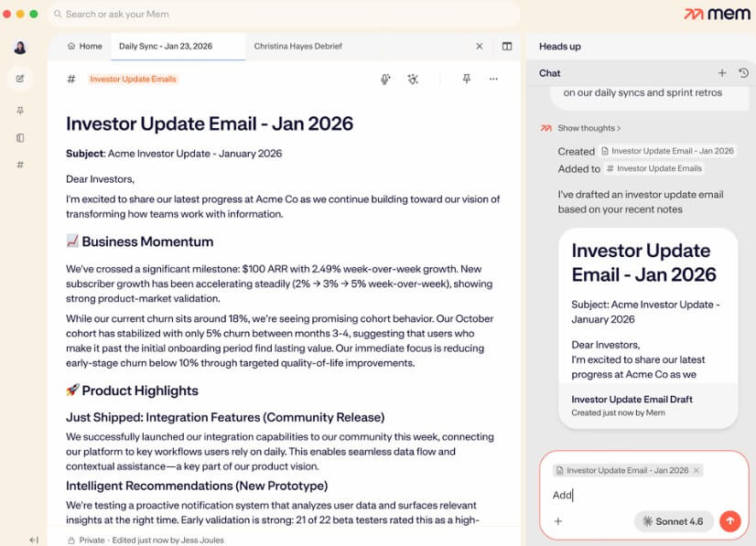Open collections hash icon in sidebar
Screen dimensions: 756x546
click(x=20, y=165)
